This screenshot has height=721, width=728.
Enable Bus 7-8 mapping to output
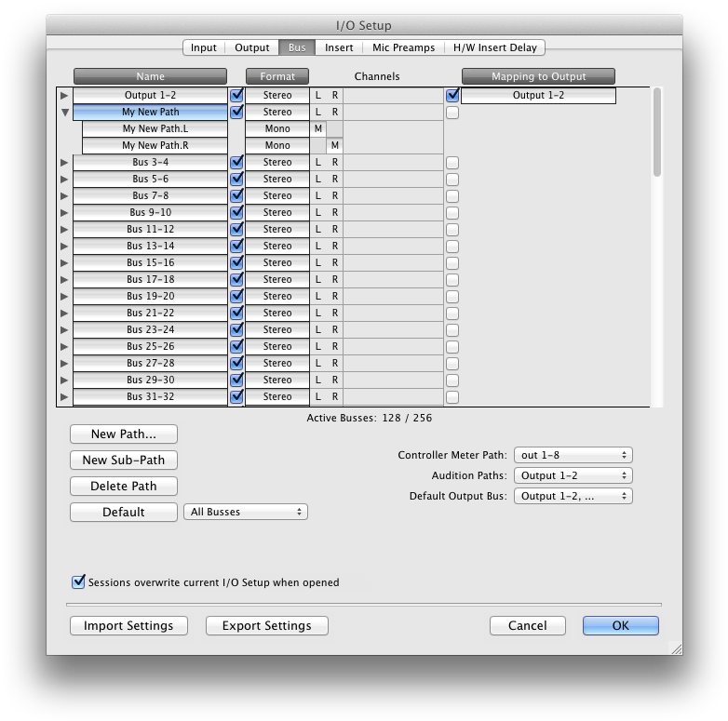[452, 196]
